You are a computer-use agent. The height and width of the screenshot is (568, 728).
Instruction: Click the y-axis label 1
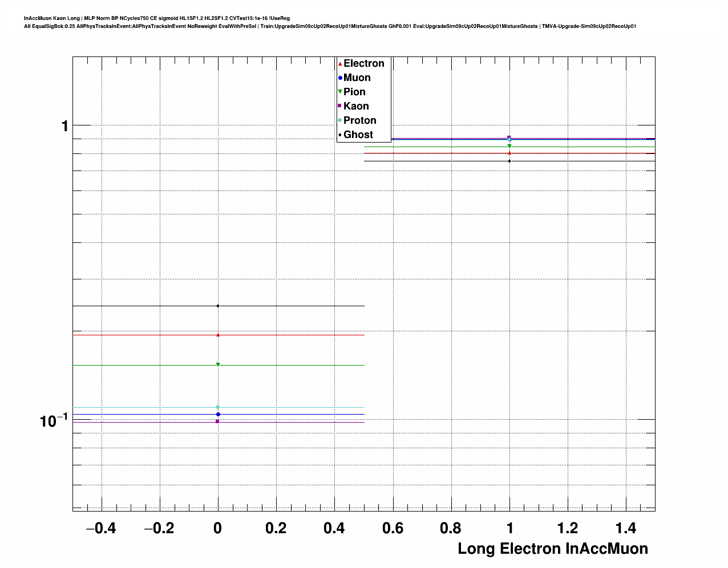click(64, 125)
